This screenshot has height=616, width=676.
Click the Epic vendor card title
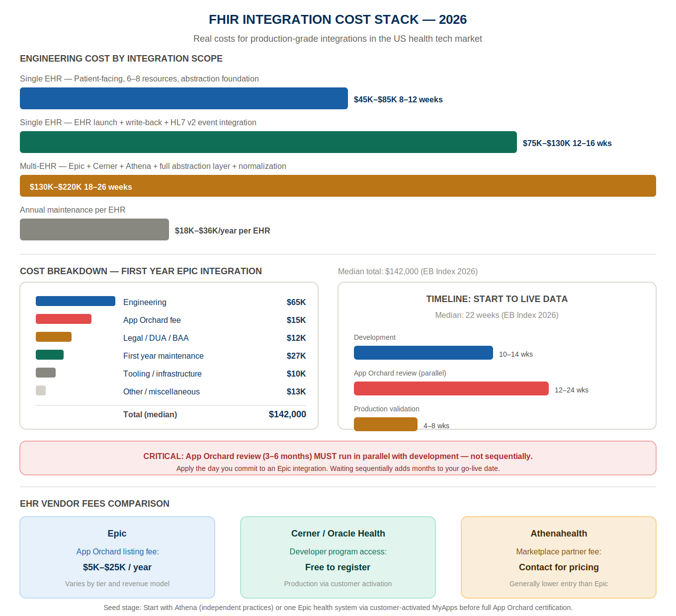click(x=117, y=534)
